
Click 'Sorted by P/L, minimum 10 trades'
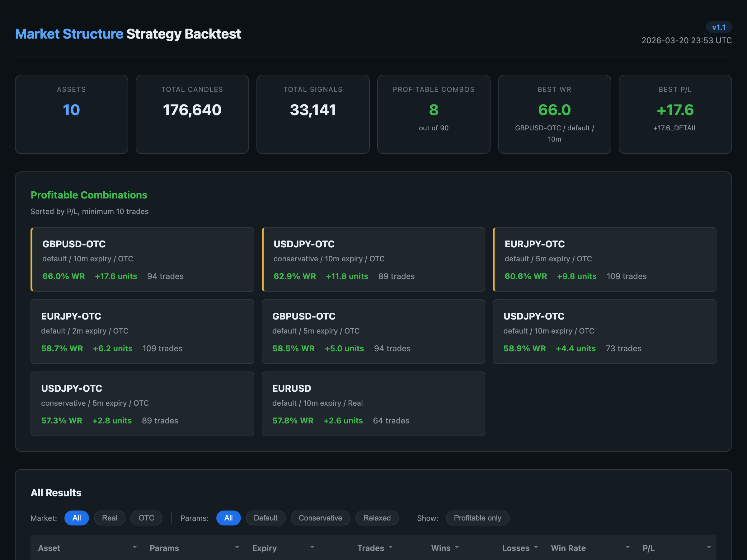(x=90, y=211)
